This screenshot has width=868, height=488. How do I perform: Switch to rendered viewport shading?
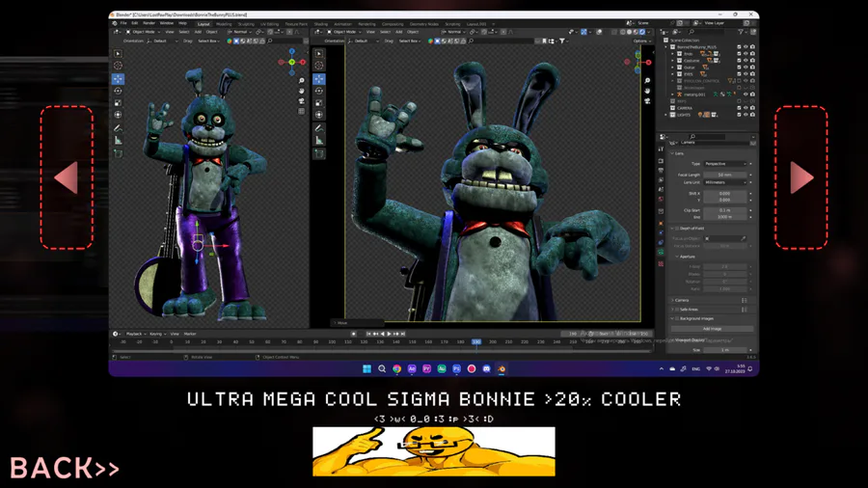coord(642,32)
